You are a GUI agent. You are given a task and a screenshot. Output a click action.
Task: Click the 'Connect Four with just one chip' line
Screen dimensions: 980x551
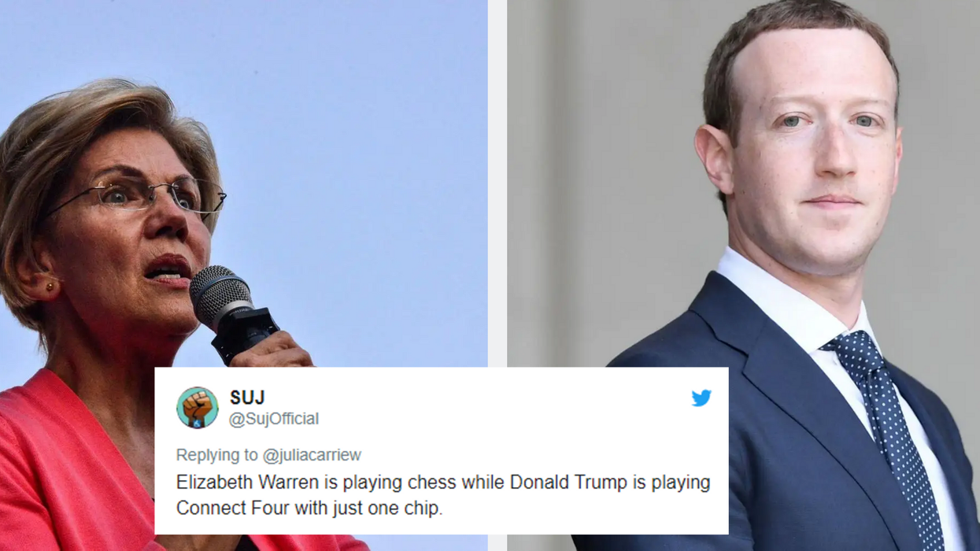point(309,508)
